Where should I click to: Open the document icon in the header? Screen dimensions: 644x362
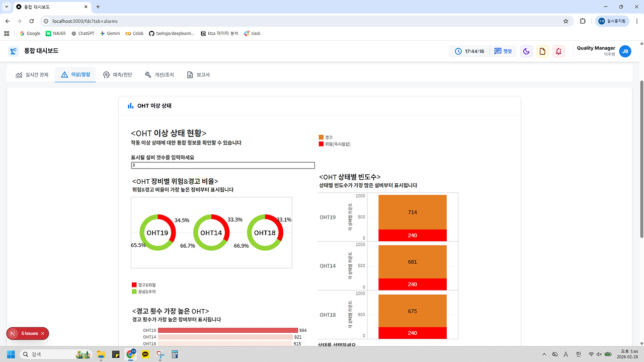pyautogui.click(x=542, y=51)
